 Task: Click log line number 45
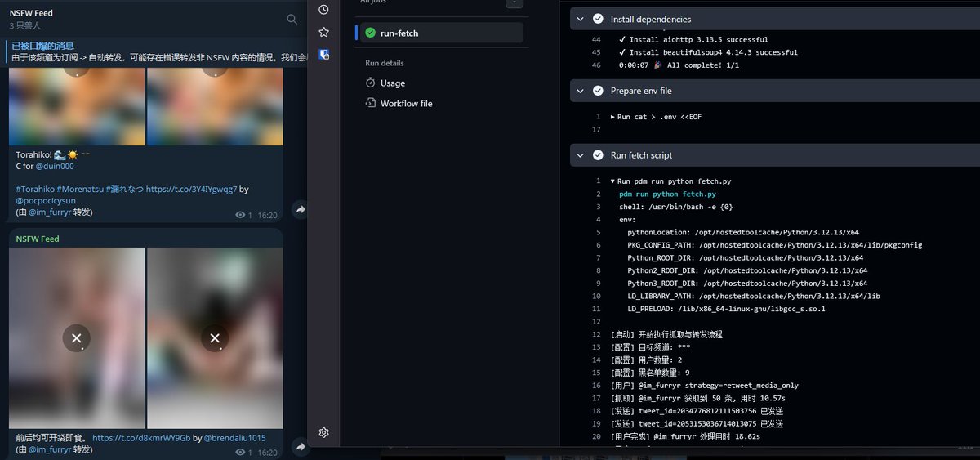(x=596, y=52)
